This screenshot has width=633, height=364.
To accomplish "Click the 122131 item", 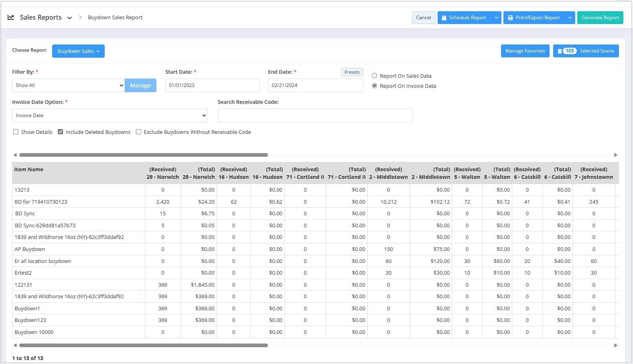I will pos(23,285).
